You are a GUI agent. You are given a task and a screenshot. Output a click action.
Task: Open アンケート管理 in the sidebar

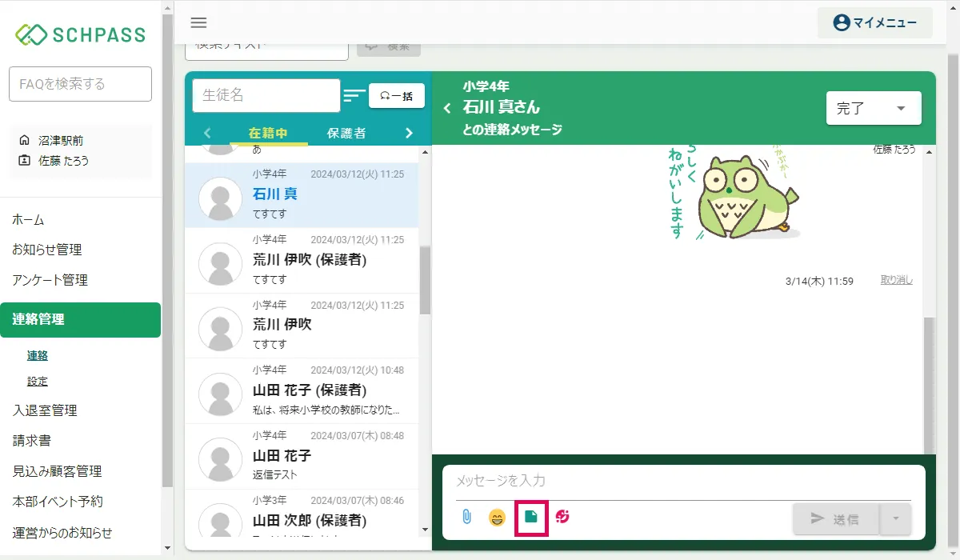click(50, 280)
